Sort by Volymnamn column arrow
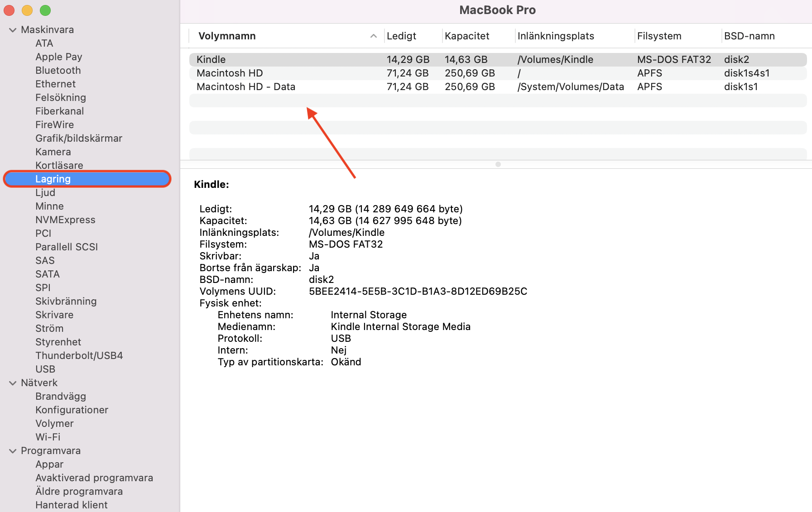The width and height of the screenshot is (812, 512). [373, 36]
